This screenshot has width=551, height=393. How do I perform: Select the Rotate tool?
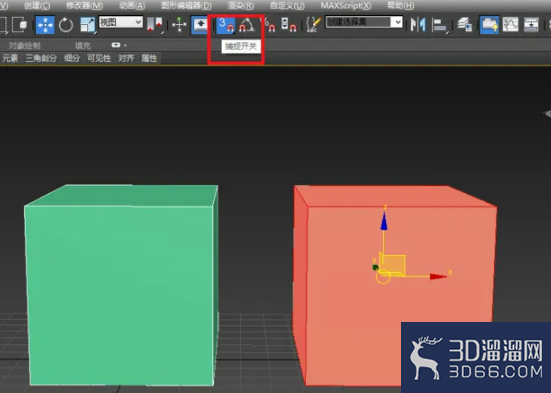(66, 25)
